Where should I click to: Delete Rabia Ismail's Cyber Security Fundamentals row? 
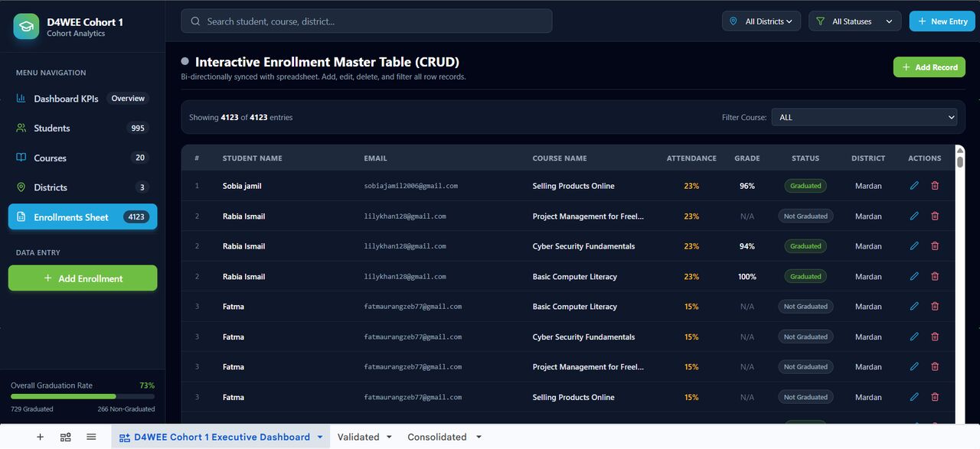935,246
